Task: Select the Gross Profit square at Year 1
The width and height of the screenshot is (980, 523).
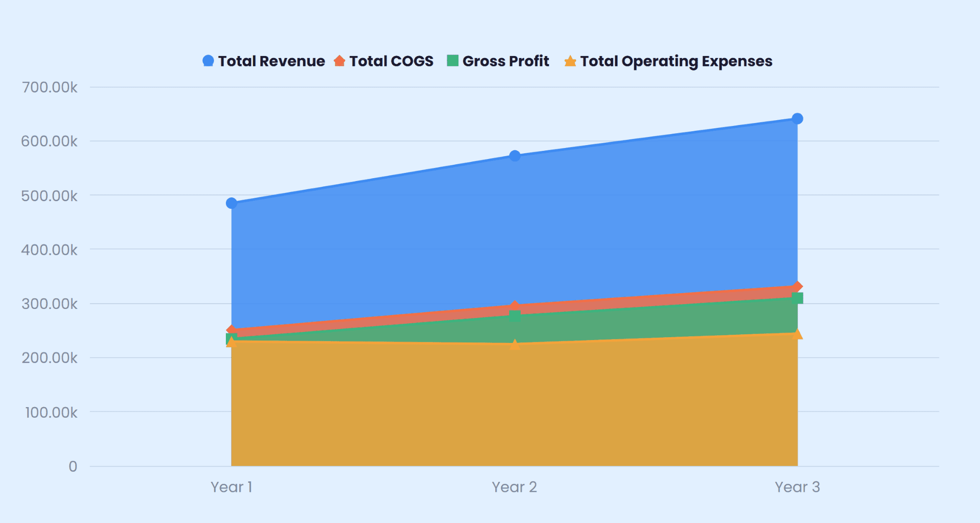Action: [232, 339]
